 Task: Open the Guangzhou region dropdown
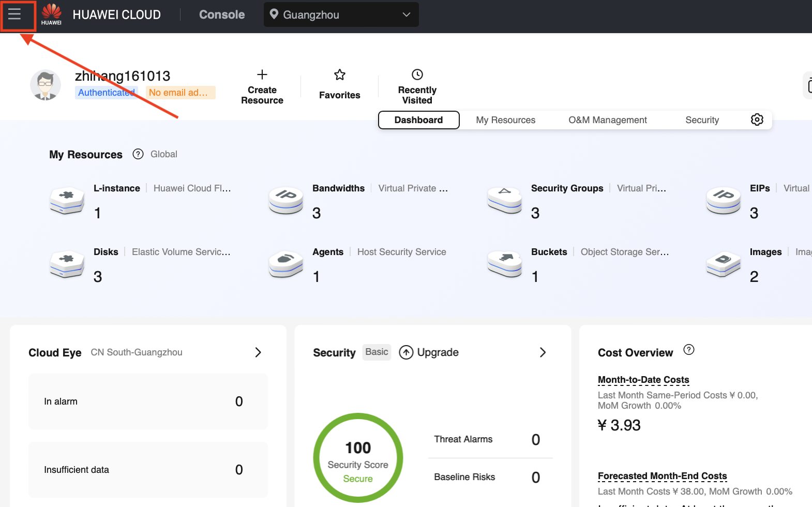(x=341, y=14)
